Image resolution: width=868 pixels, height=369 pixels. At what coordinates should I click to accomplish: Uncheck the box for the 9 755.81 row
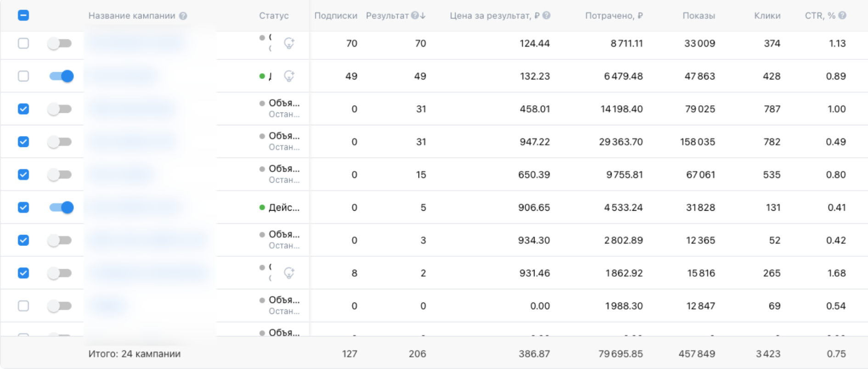point(23,174)
